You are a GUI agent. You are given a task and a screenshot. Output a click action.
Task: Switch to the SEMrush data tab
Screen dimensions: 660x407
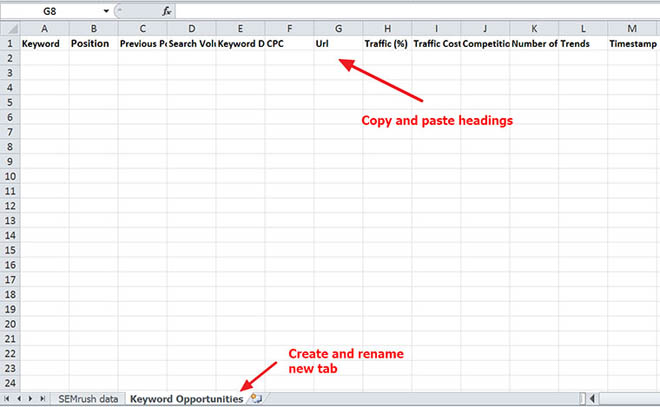coord(87,398)
